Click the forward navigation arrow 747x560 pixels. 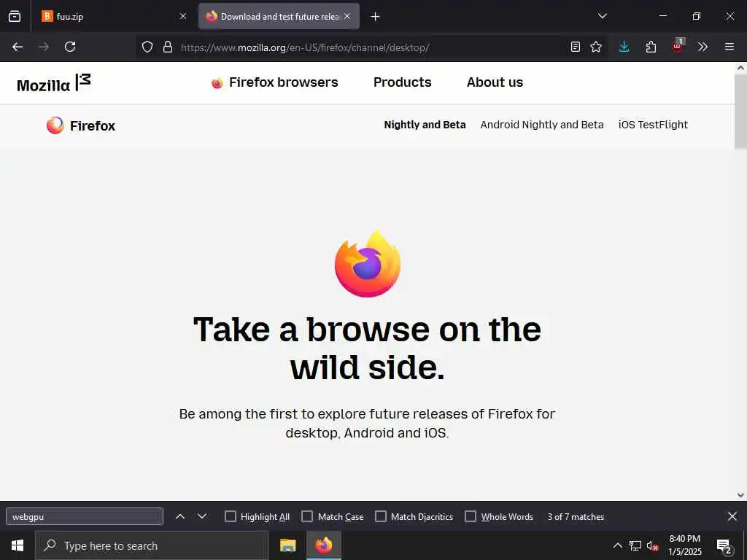click(44, 47)
